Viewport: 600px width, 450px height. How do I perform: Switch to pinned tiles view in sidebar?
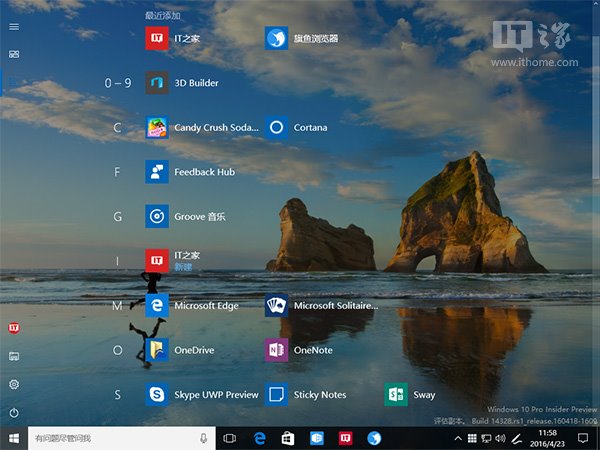click(x=14, y=54)
